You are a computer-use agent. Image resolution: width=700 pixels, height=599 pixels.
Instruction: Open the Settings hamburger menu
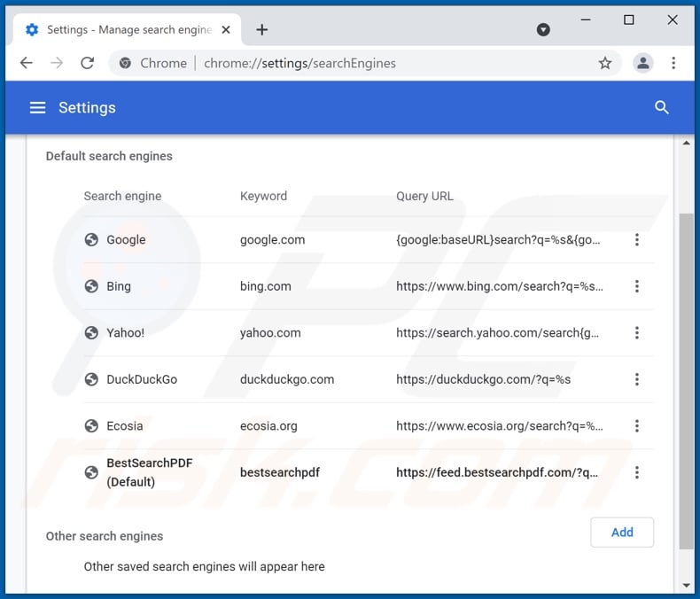pyautogui.click(x=37, y=107)
